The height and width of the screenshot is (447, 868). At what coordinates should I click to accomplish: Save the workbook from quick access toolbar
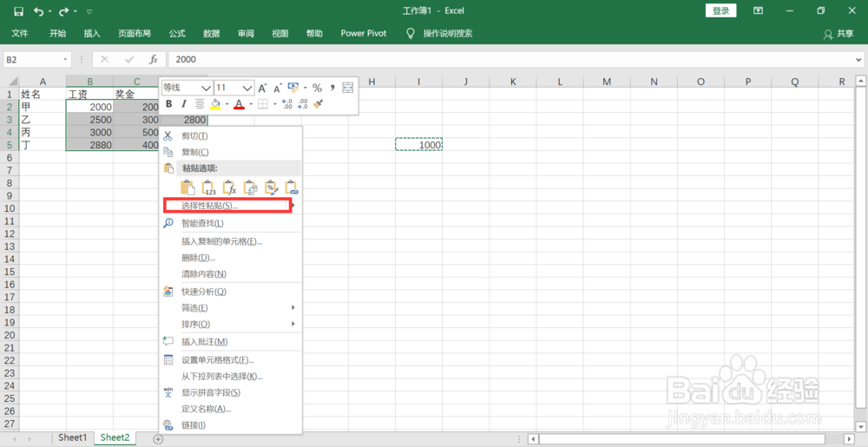click(x=19, y=11)
